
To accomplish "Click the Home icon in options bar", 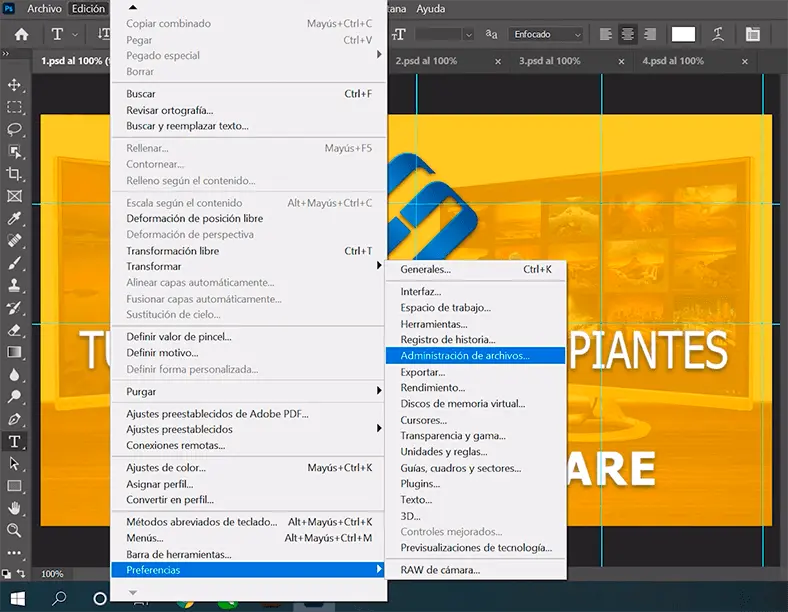I will [x=21, y=34].
